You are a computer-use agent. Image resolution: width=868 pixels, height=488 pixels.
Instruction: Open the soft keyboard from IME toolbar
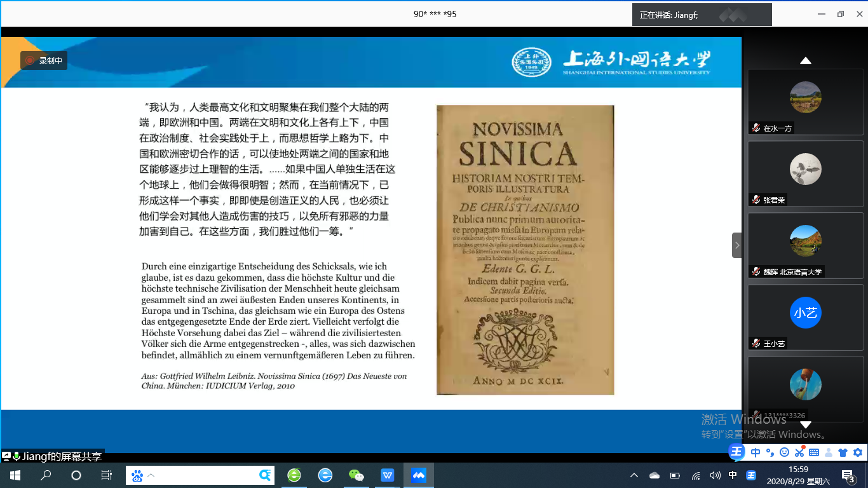pyautogui.click(x=814, y=452)
